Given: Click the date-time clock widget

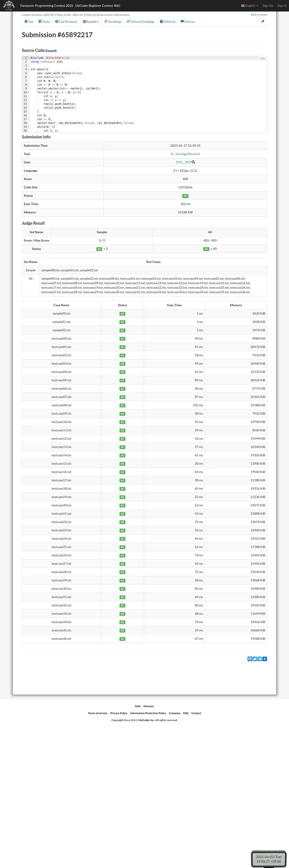Looking at the screenshot, I should 269,859.
